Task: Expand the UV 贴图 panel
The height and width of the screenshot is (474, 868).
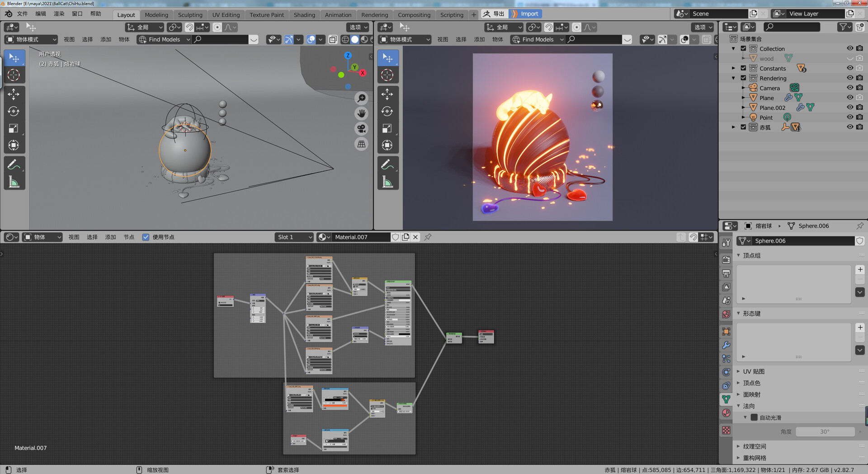Action: click(x=753, y=371)
